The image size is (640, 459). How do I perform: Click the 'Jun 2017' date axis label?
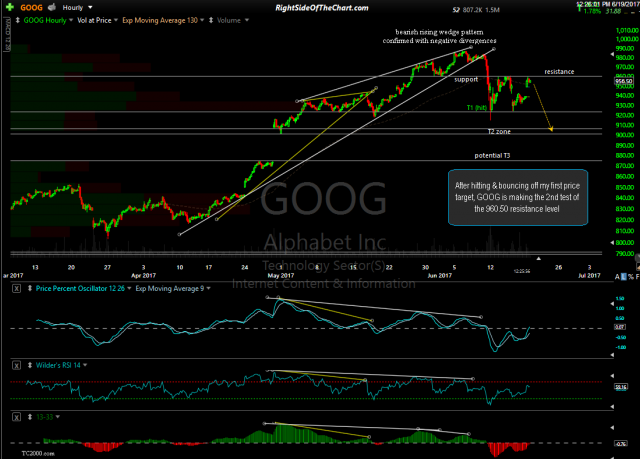pyautogui.click(x=440, y=275)
